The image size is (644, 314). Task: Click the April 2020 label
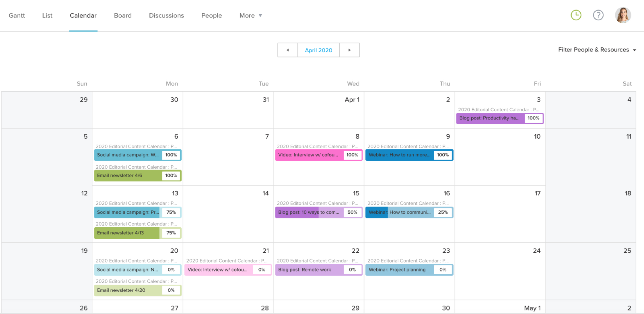coord(319,50)
